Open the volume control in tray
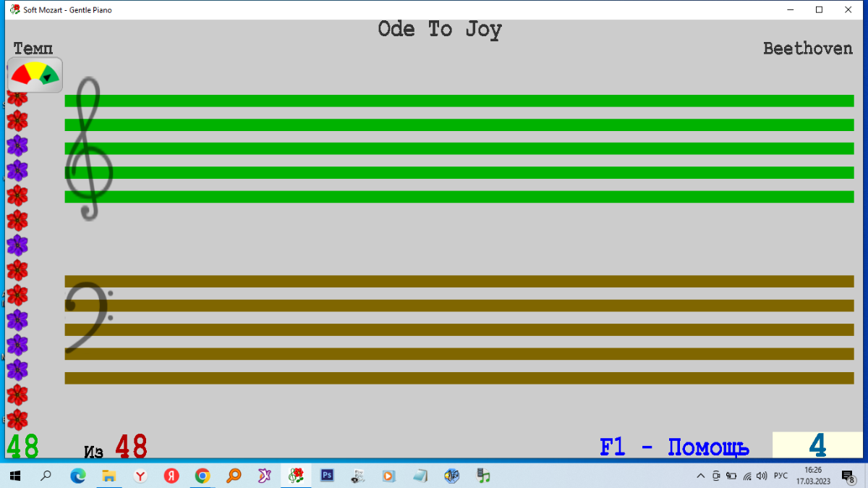Image resolution: width=868 pixels, height=488 pixels. coord(762,476)
